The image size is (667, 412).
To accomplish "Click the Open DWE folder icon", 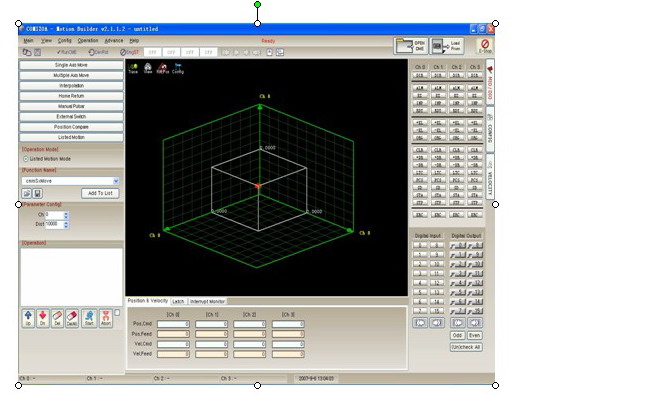I will (410, 45).
